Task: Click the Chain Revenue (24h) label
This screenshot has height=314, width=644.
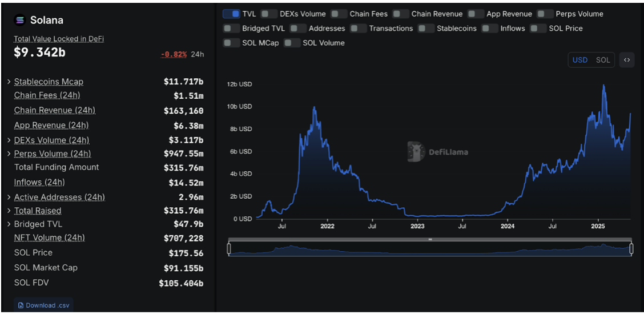Action: 55,110
